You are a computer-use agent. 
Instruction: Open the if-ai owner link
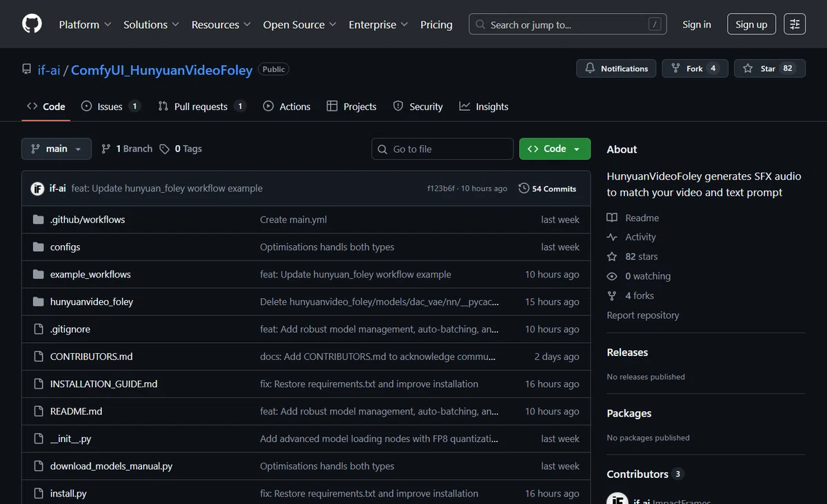pos(49,70)
